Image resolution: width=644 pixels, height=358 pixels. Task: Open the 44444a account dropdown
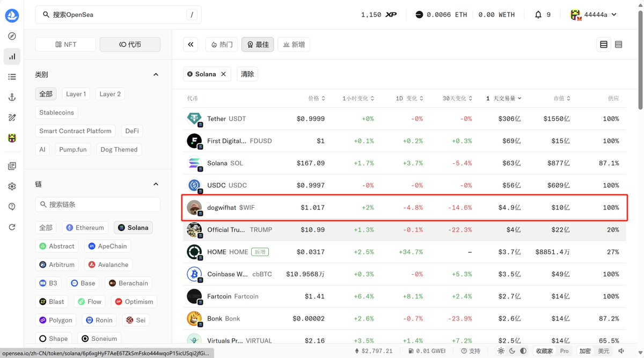[x=594, y=14]
